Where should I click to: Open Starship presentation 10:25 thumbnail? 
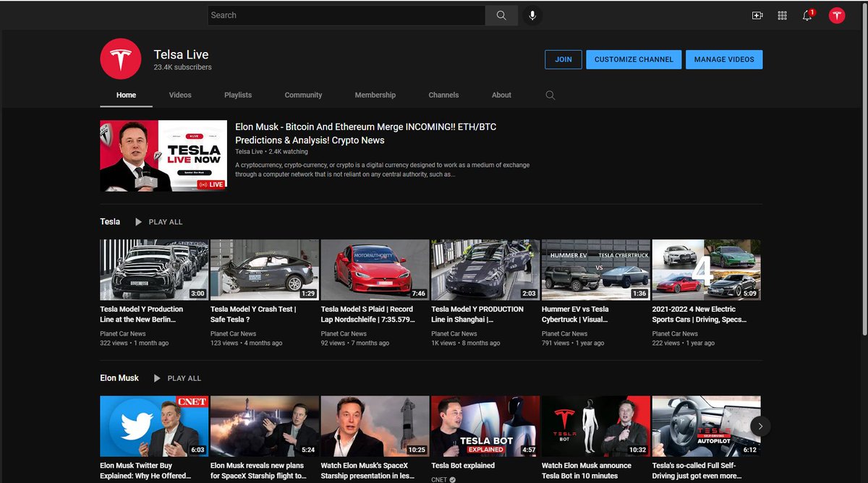[x=375, y=426]
